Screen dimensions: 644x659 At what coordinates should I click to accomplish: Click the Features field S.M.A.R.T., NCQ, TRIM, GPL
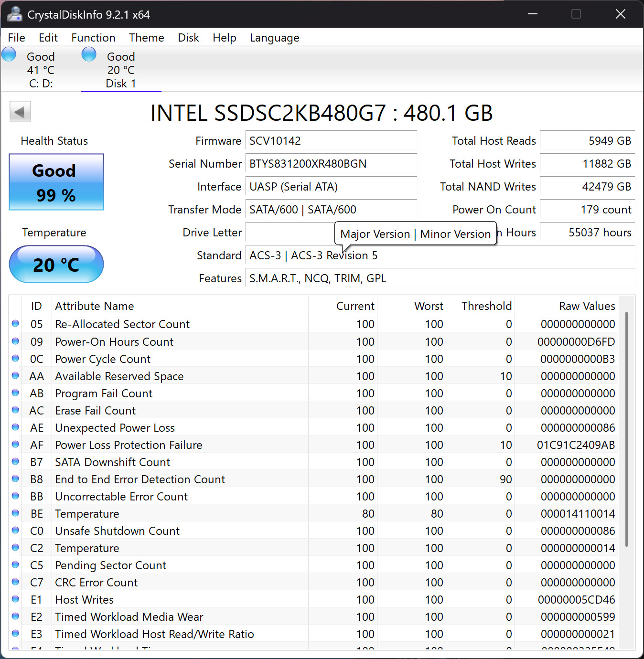click(x=440, y=278)
